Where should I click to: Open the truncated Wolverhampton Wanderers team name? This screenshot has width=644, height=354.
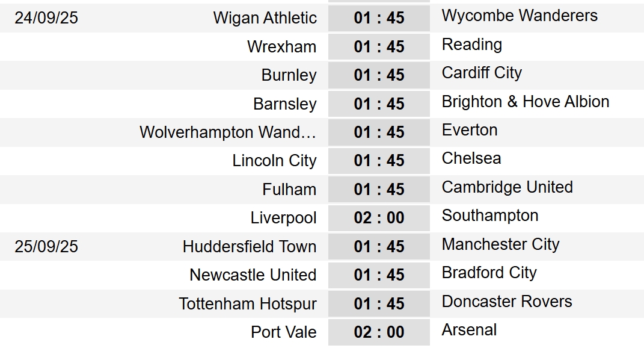(228, 132)
